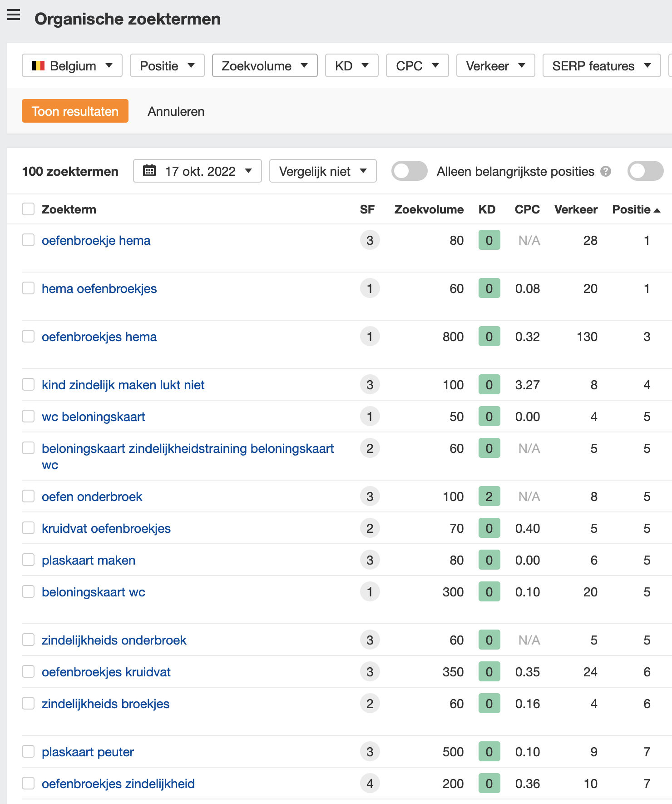Click the help question mark icon
This screenshot has height=804, width=672.
click(606, 171)
